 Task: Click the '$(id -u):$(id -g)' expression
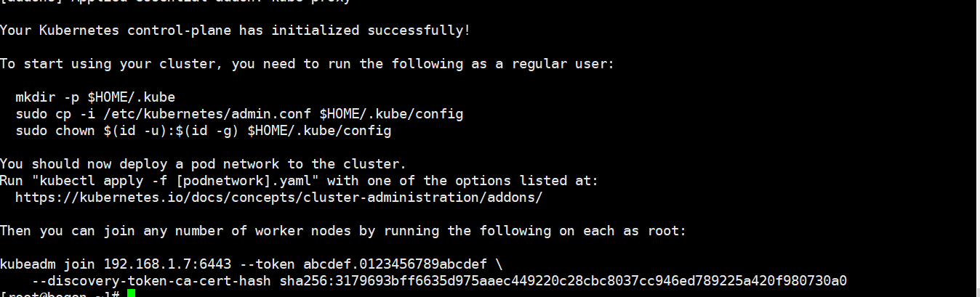click(x=168, y=131)
